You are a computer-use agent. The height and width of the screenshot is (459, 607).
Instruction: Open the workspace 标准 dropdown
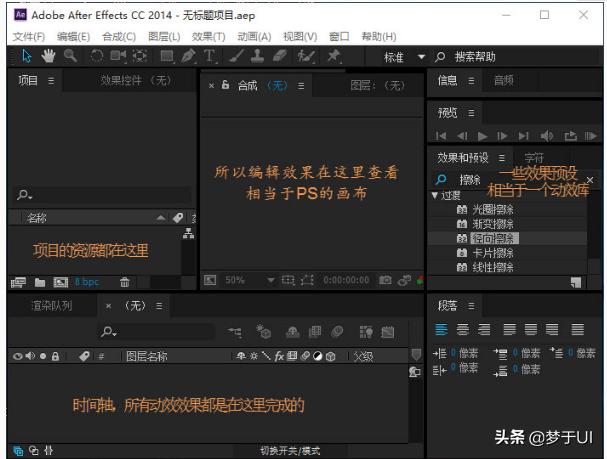pos(404,57)
